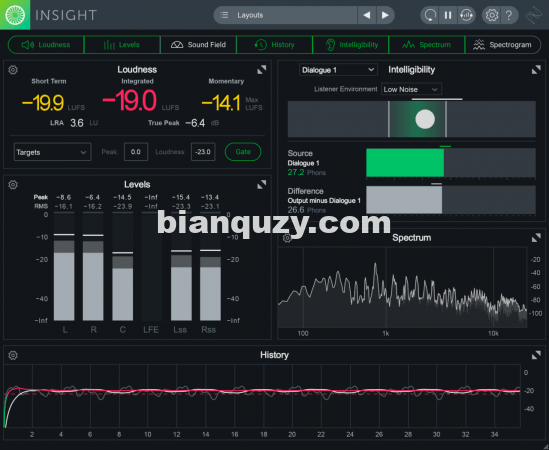Click the True Peak -6.4 value
The height and width of the screenshot is (450, 549).
(195, 123)
